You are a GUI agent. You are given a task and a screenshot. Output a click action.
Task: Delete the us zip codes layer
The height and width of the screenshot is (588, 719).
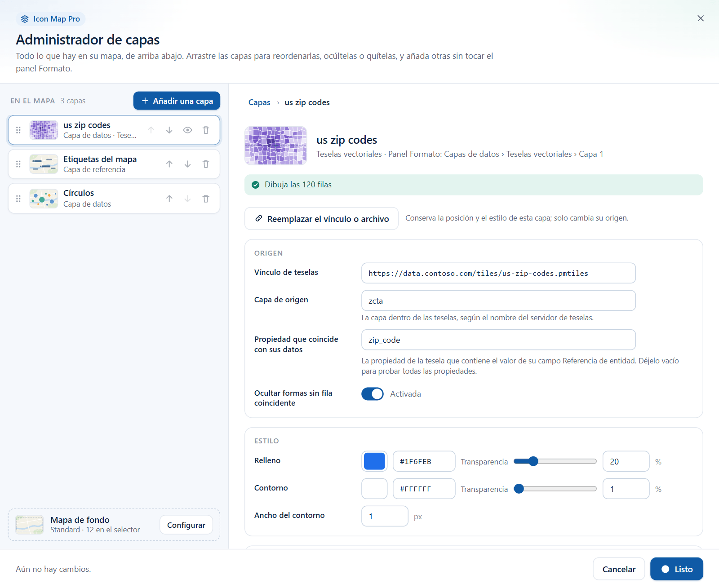tap(206, 130)
